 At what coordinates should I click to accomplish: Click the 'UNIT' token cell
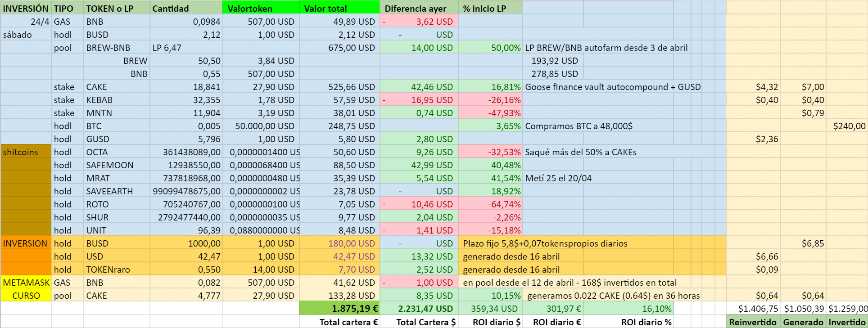tap(117, 230)
